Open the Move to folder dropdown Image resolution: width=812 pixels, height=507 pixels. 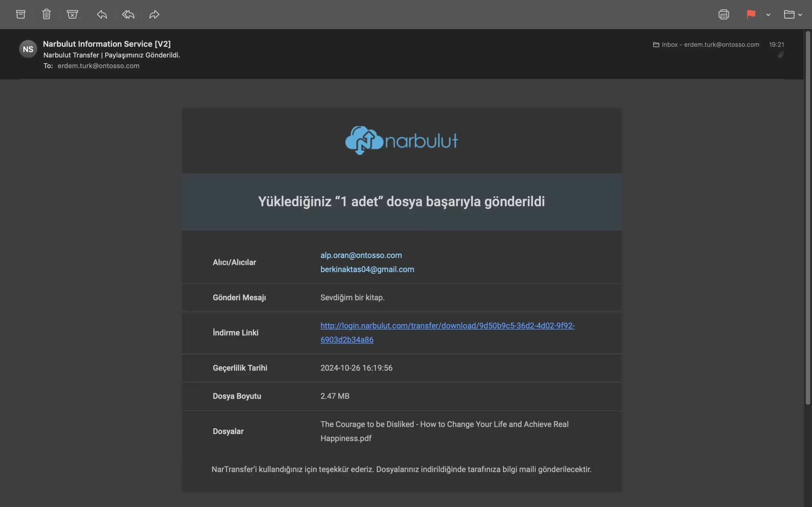[x=793, y=15]
